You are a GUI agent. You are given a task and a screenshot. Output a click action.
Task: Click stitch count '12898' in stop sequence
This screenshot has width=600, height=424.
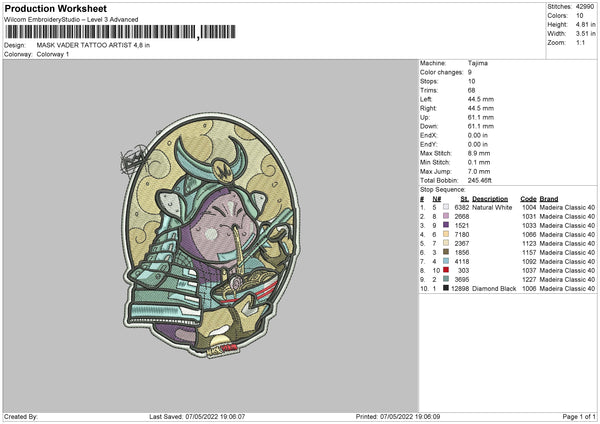tap(460, 289)
